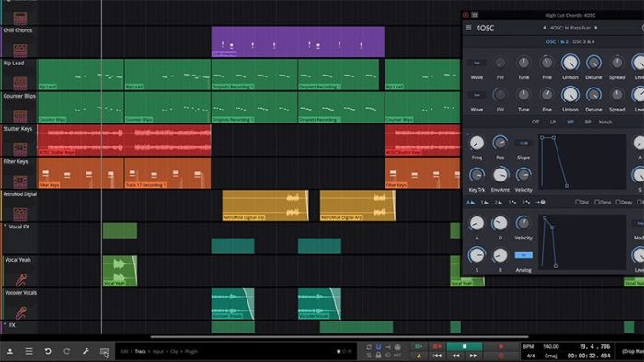
Task: Click the horizontal timeline scrollbar
Action: pos(339,337)
